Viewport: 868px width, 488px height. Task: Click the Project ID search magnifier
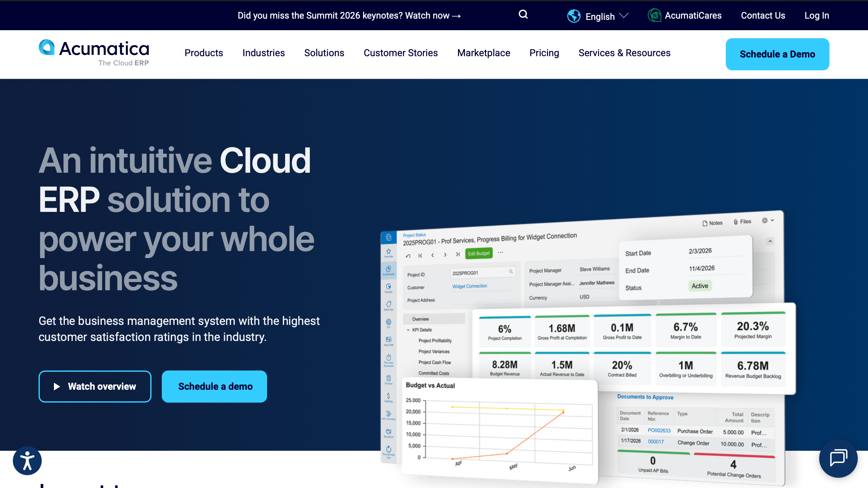(x=511, y=271)
